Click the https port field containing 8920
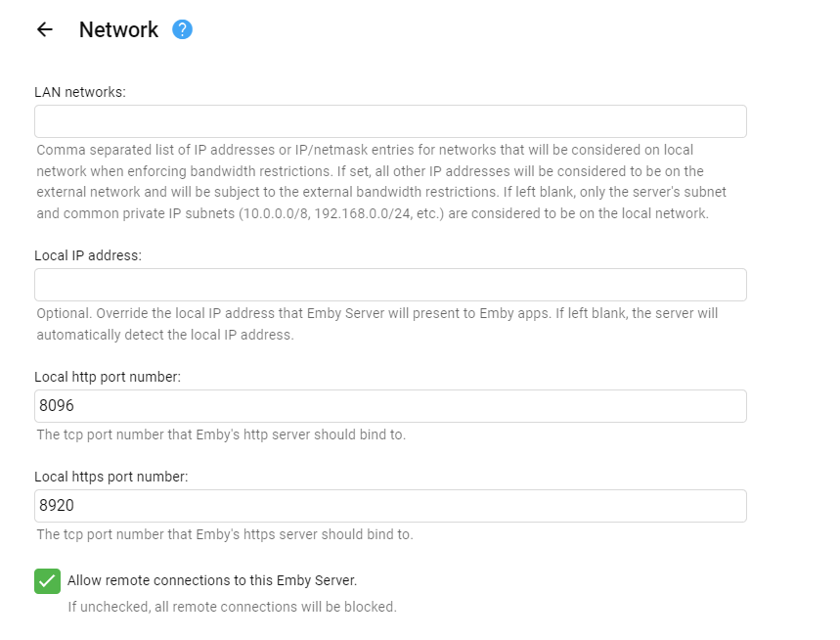The height and width of the screenshot is (640, 840). [x=390, y=506]
